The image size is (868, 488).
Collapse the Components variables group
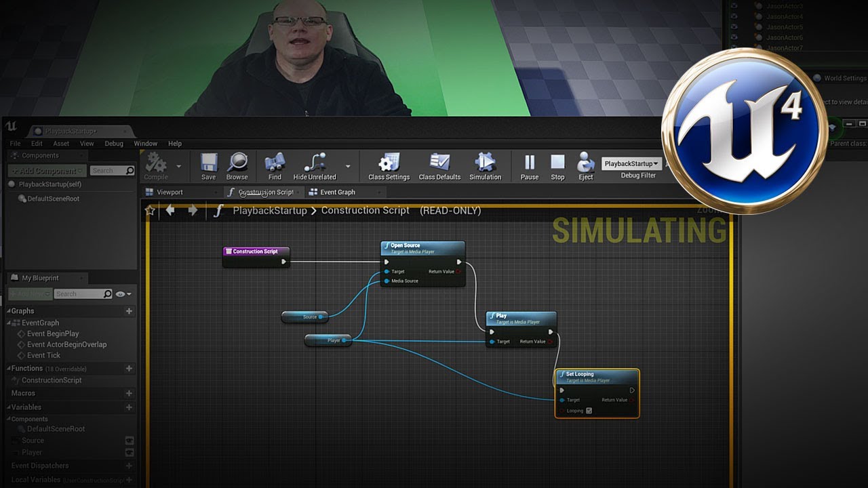9,420
